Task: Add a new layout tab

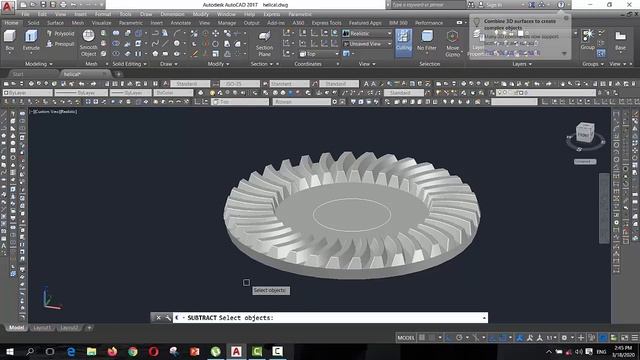Action: coord(89,328)
